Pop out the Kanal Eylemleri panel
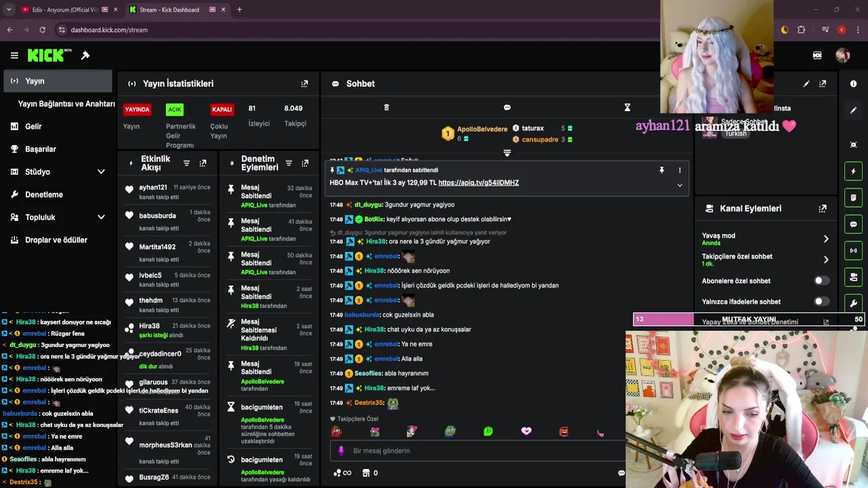The height and width of the screenshot is (488, 868). (823, 209)
